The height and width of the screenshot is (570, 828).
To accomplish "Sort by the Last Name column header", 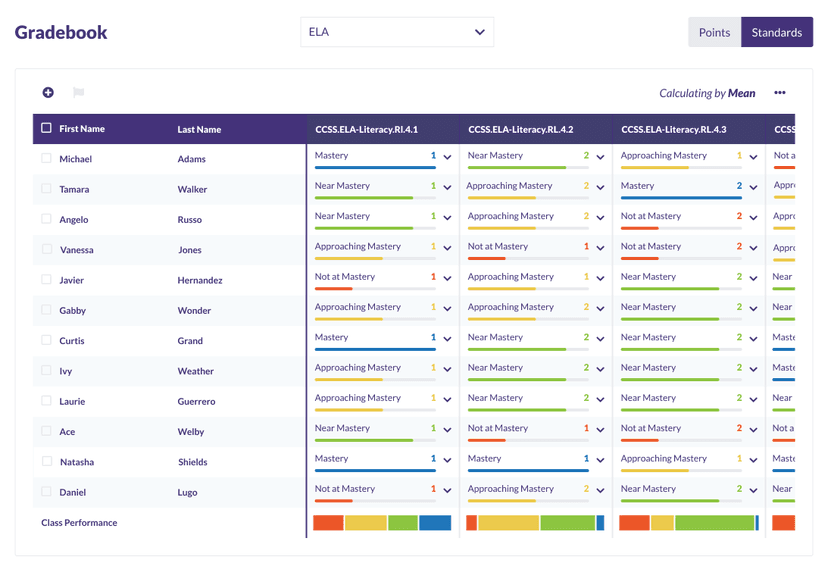I will [x=199, y=129].
